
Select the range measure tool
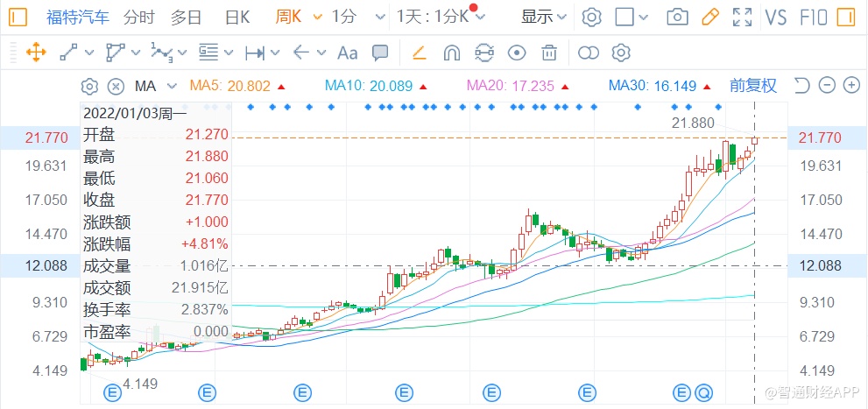[x=255, y=53]
